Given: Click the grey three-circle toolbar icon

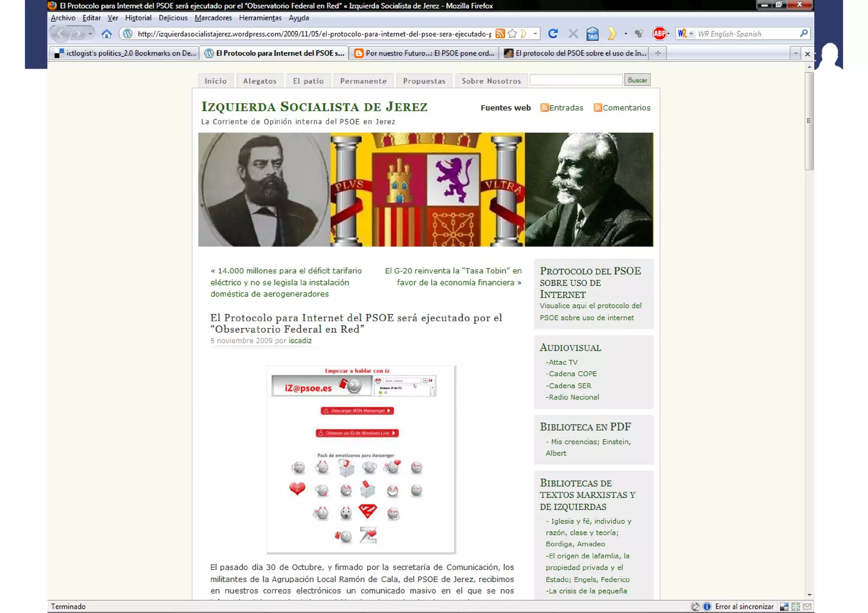Looking at the screenshot, I should pos(639,34).
